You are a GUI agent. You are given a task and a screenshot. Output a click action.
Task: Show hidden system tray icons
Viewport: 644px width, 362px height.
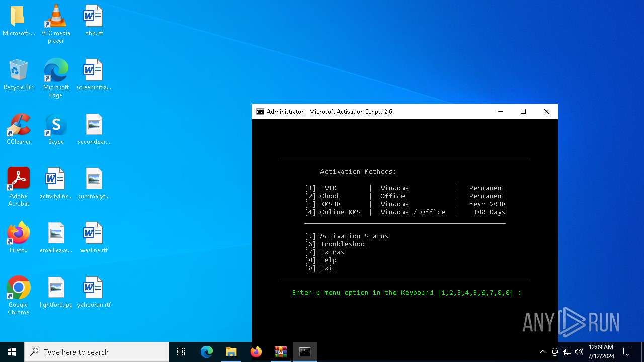point(542,352)
